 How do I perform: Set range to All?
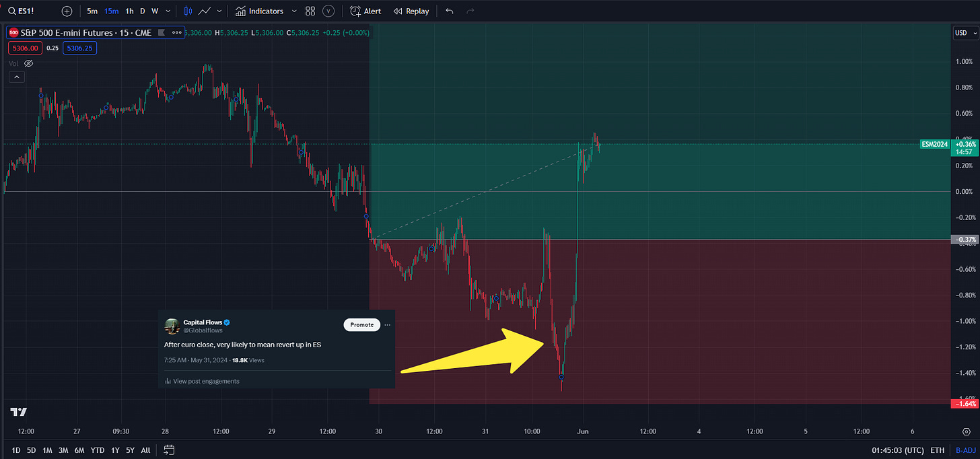pos(145,450)
